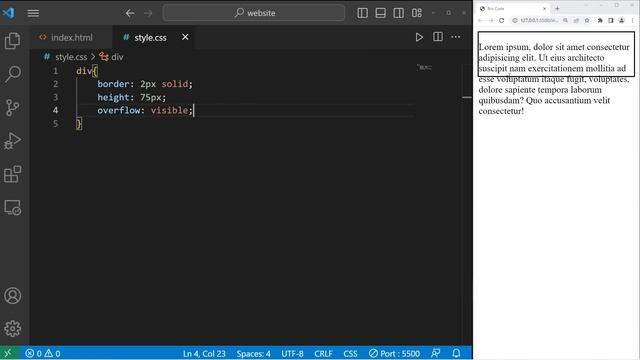Run the file with the play button
This screenshot has width=640, height=360.
[x=419, y=37]
